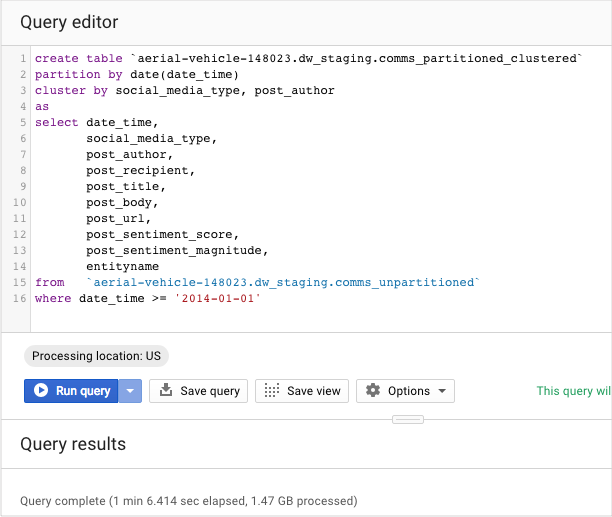Click 'post_recipient,' on line 8

(140, 171)
